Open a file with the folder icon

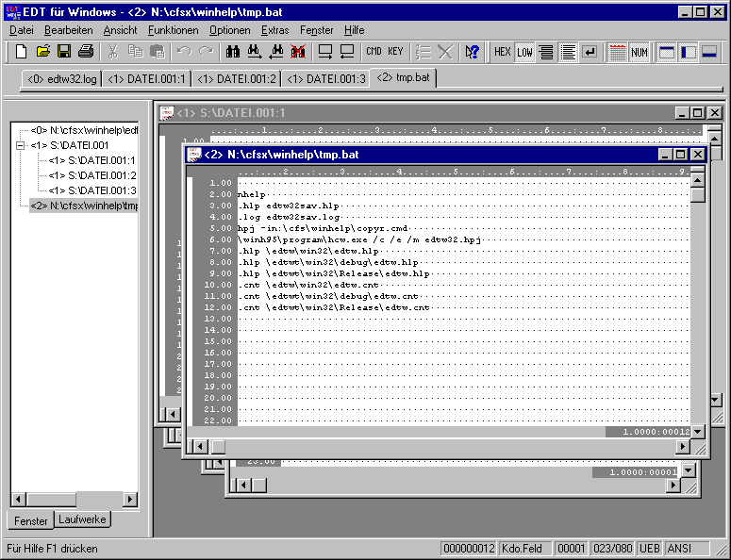(43, 52)
